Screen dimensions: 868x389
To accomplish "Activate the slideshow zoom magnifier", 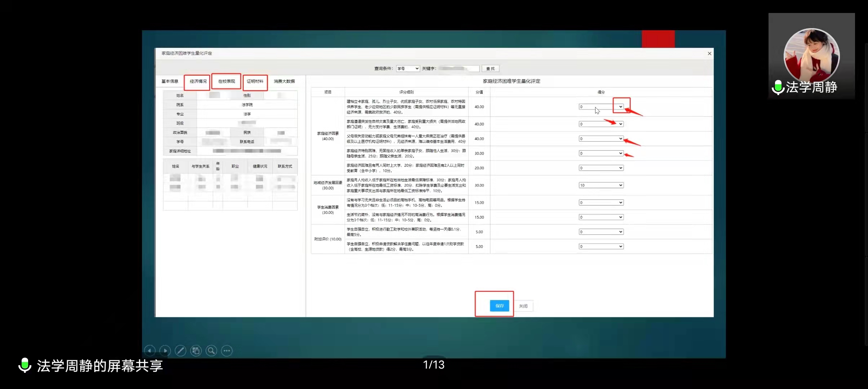I will (x=212, y=350).
